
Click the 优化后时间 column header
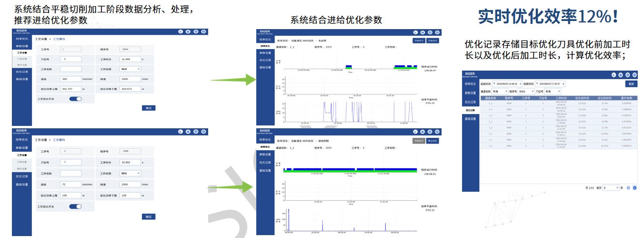604,98
